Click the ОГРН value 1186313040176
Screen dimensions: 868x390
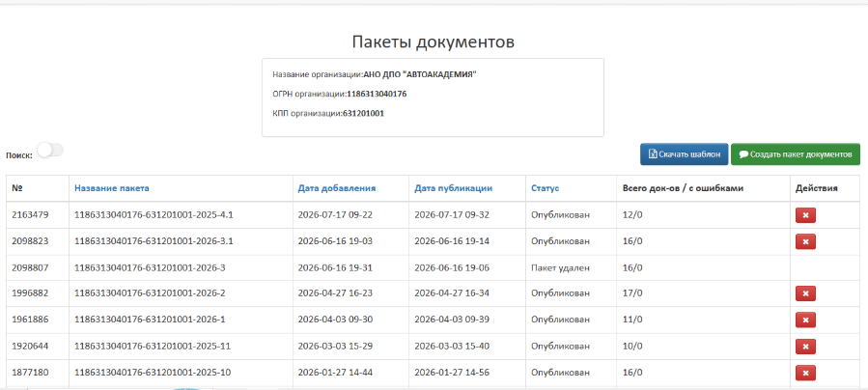click(377, 94)
